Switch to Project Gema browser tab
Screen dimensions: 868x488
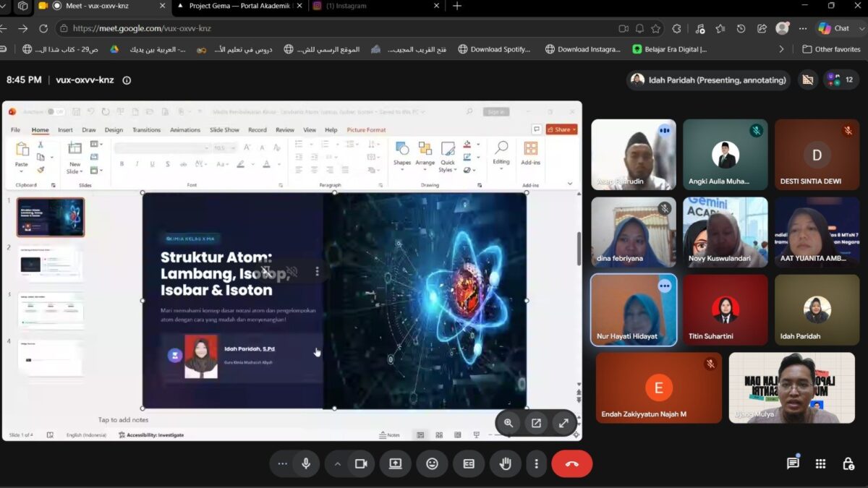(x=240, y=6)
